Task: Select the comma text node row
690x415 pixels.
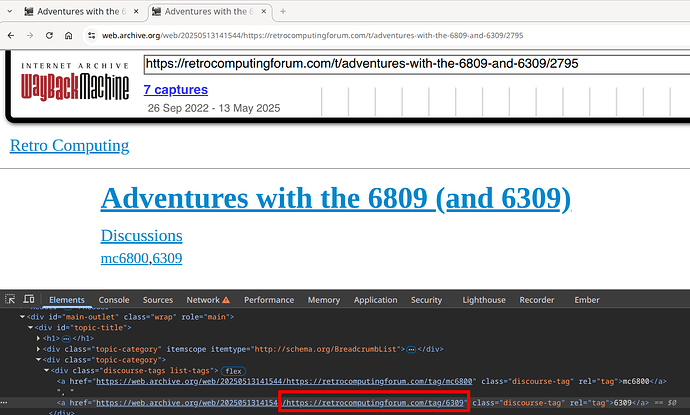Action: tap(345, 391)
